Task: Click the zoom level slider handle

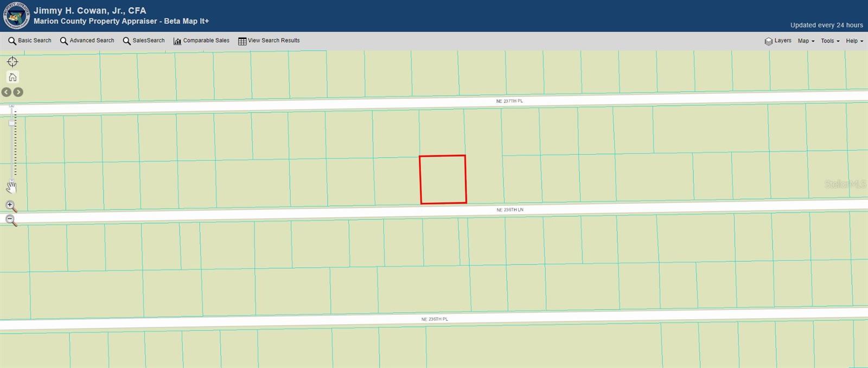Action: coord(12,123)
